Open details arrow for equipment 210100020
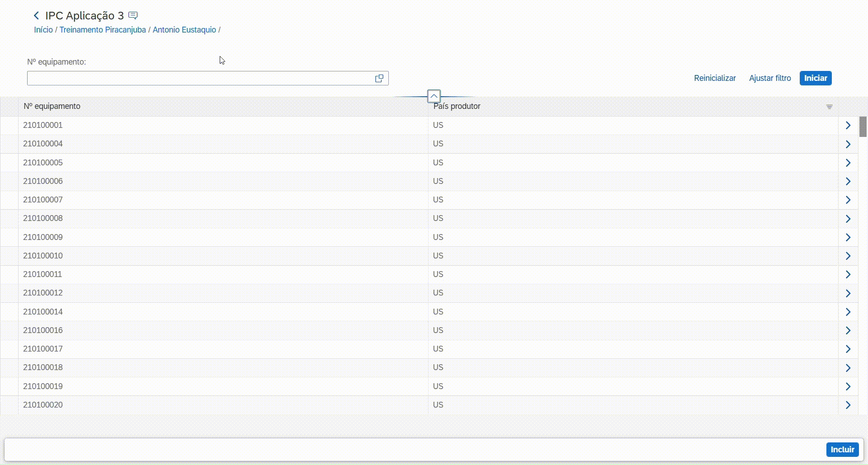Viewport: 868px width, 465px height. [x=848, y=405]
